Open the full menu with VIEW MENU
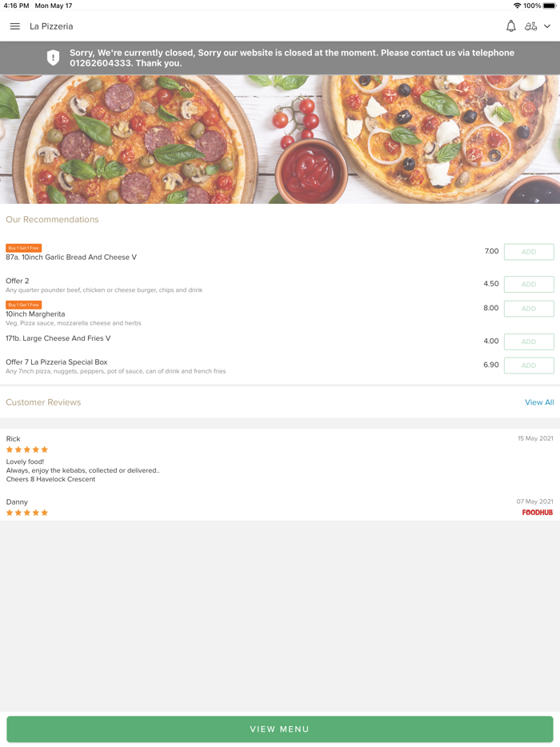 [x=280, y=729]
